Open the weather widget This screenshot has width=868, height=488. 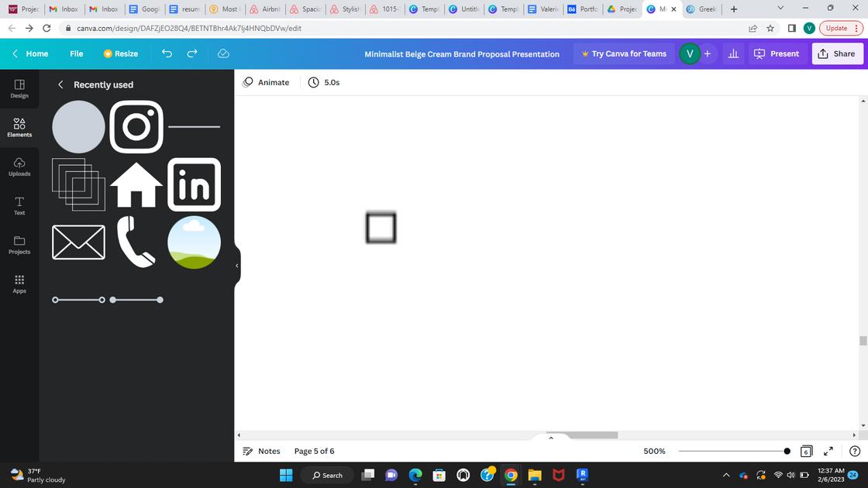pos(38,476)
